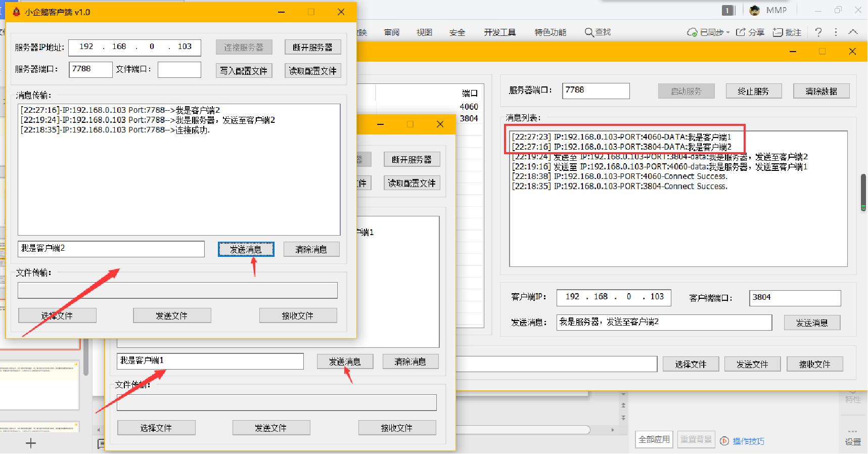The height and width of the screenshot is (454, 868).
Task: Open the help question mark icon
Action: pyautogui.click(x=818, y=32)
